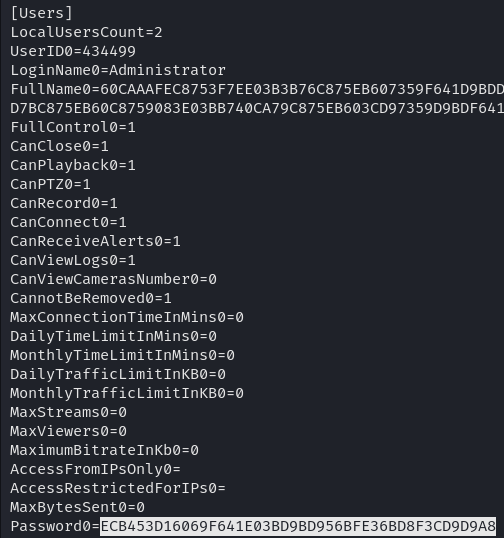This screenshot has width=504, height=538.
Task: Click the CanViewCamerasNumber0=0 line
Action: 113,279
